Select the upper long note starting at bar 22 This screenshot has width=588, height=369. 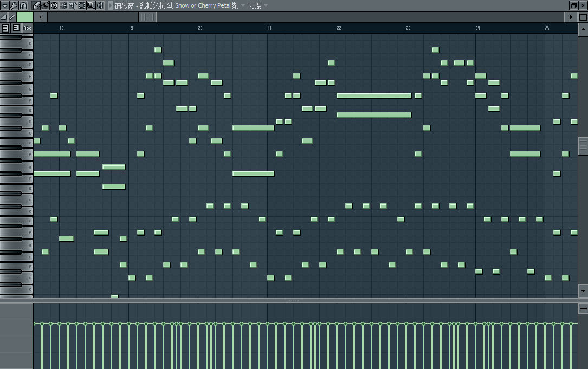tap(374, 96)
